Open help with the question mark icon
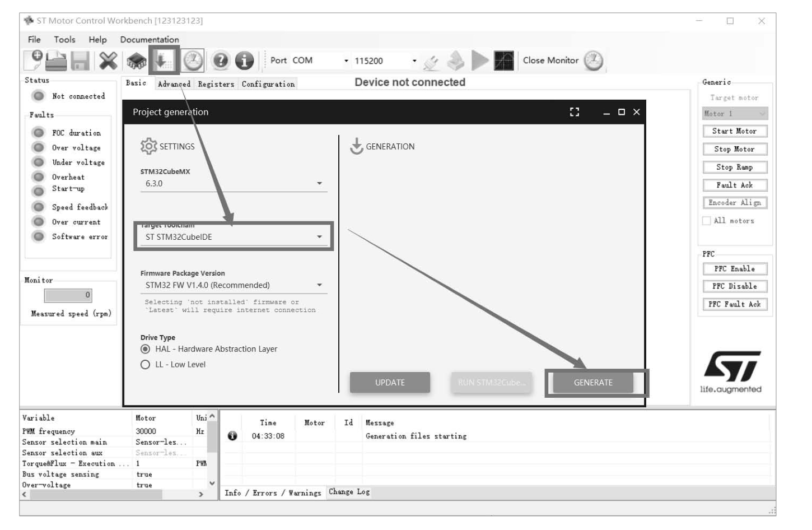 (221, 61)
